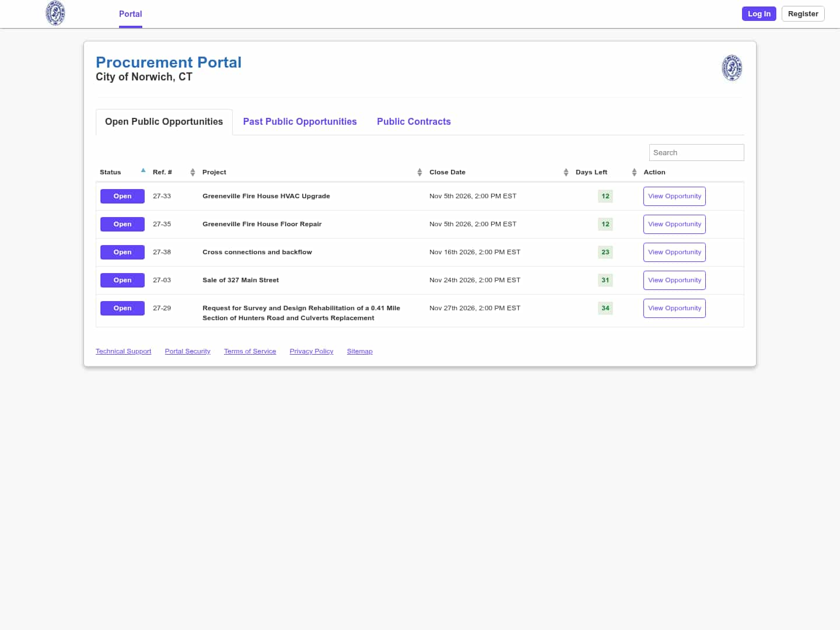Sort by Ref. # column arrows
This screenshot has width=840, height=630.
pos(192,172)
